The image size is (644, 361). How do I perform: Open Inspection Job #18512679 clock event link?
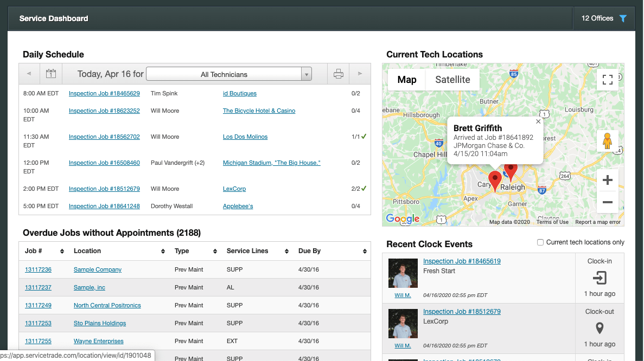click(x=462, y=312)
